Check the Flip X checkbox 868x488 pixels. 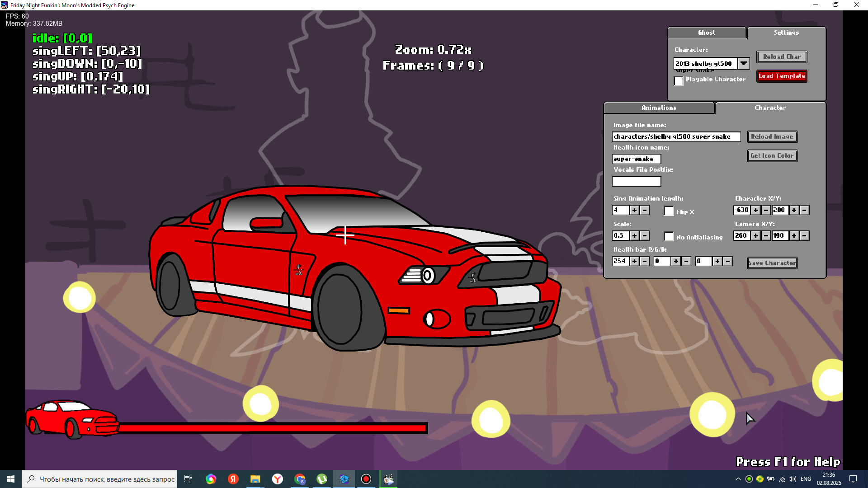[669, 211]
